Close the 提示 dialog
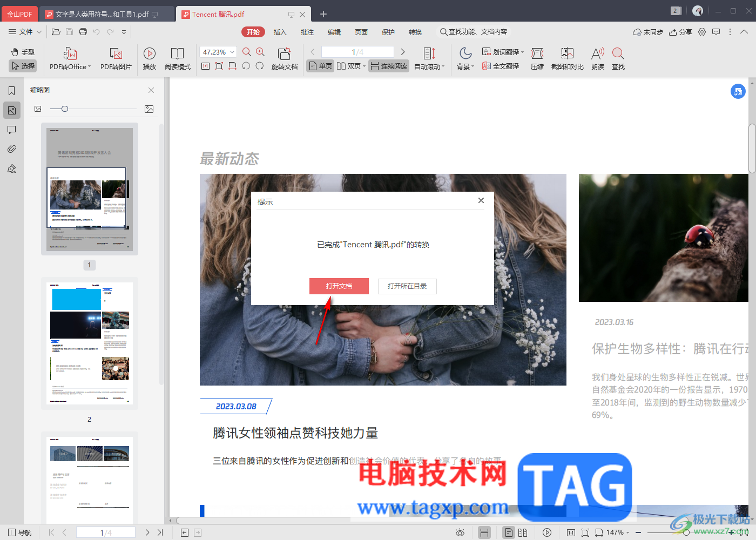 [x=481, y=200]
